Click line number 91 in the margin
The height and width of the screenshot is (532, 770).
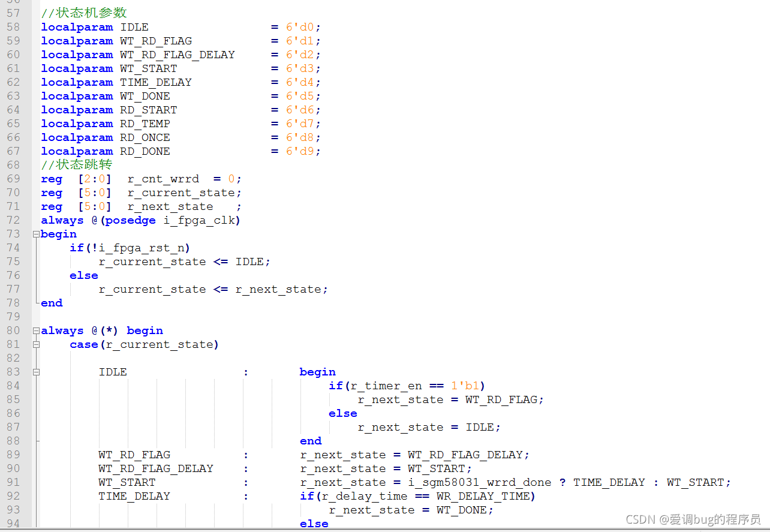click(13, 482)
